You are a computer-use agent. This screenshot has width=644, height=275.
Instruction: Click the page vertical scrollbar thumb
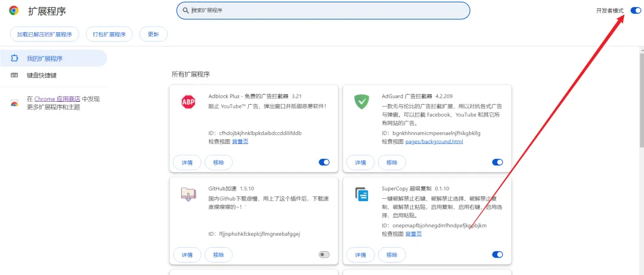coord(642,100)
